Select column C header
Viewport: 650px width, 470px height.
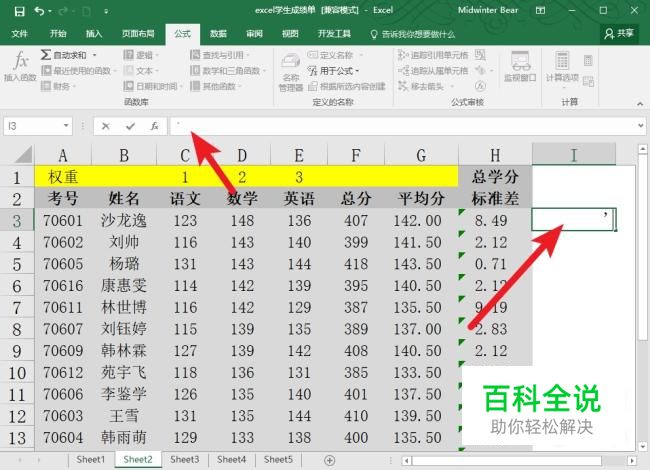185,155
